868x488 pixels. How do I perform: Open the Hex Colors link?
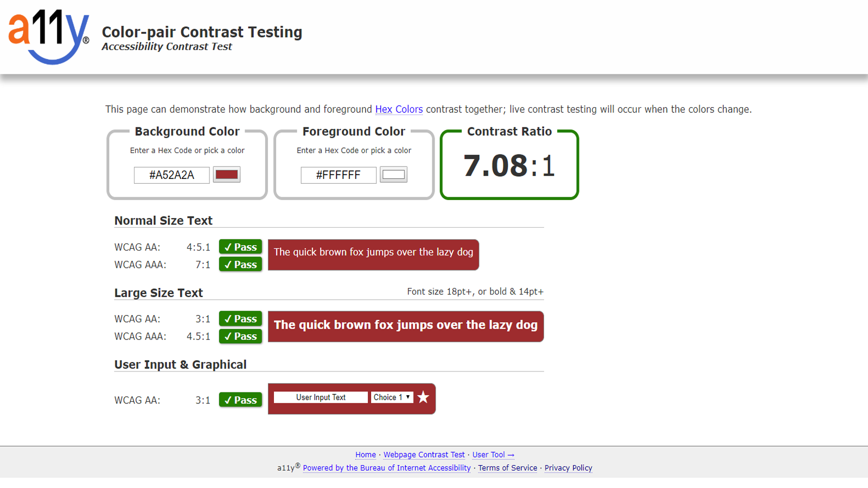tap(399, 109)
